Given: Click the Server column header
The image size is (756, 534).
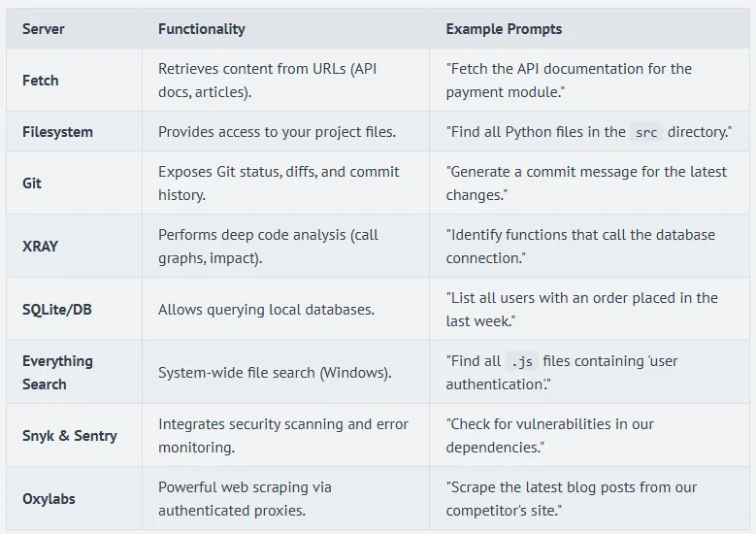Looking at the screenshot, I should pyautogui.click(x=44, y=29).
